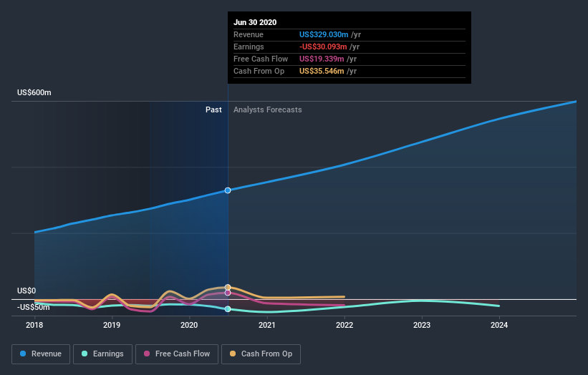Click the US$600m y-axis label

pos(34,92)
